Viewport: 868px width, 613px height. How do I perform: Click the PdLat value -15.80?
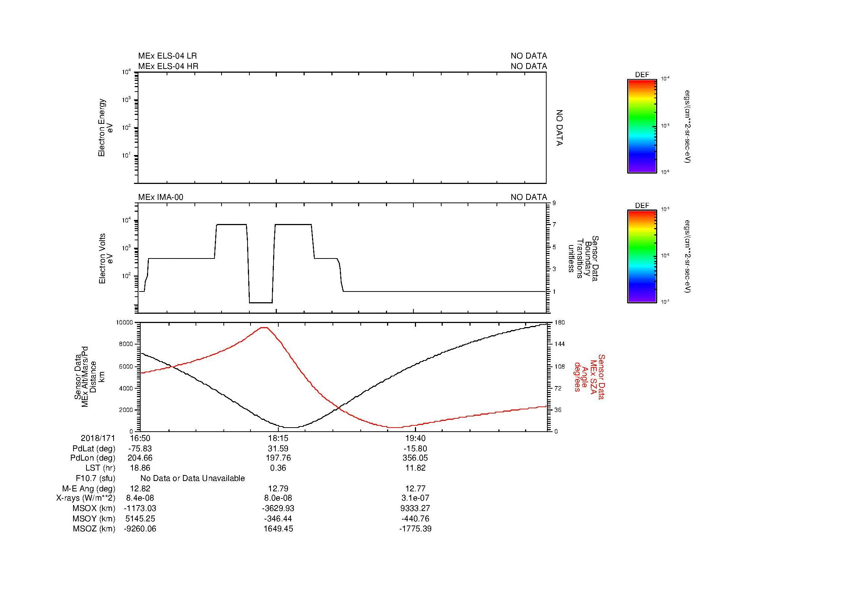pyautogui.click(x=416, y=449)
